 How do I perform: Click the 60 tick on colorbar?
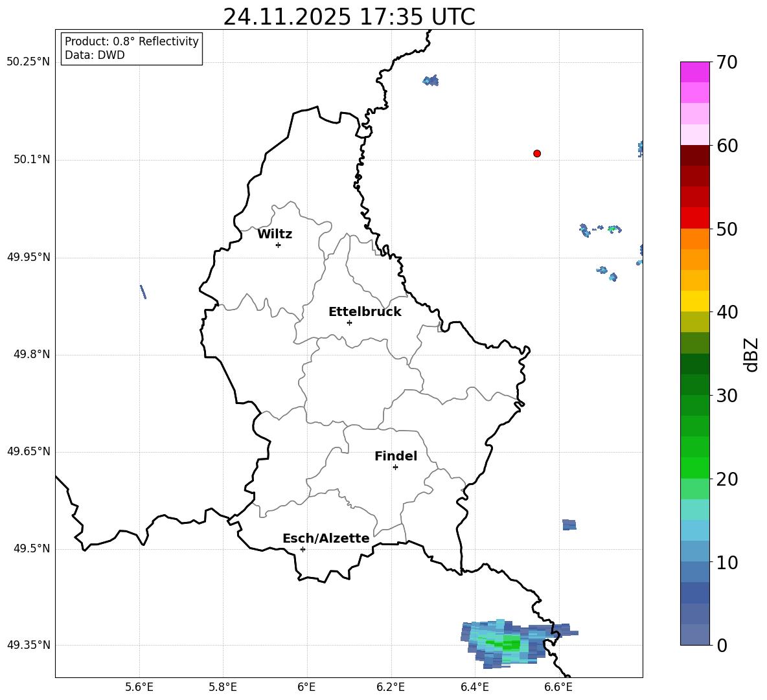(727, 146)
